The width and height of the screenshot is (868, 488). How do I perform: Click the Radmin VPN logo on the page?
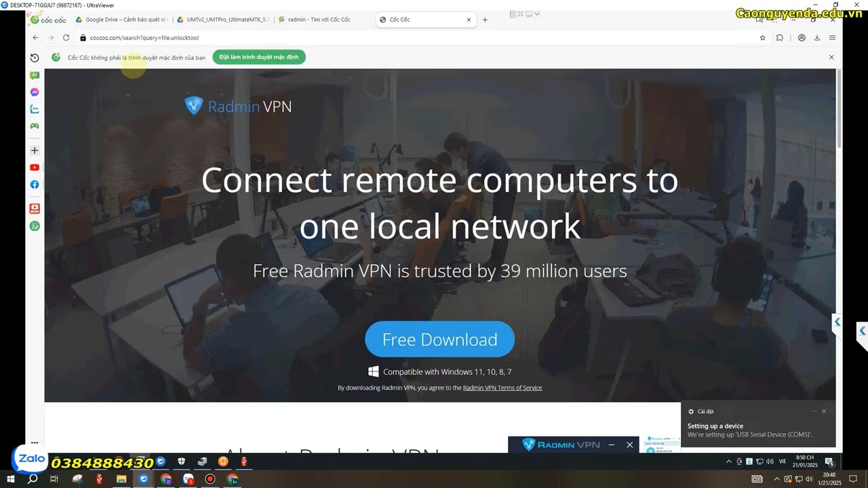[x=238, y=106]
